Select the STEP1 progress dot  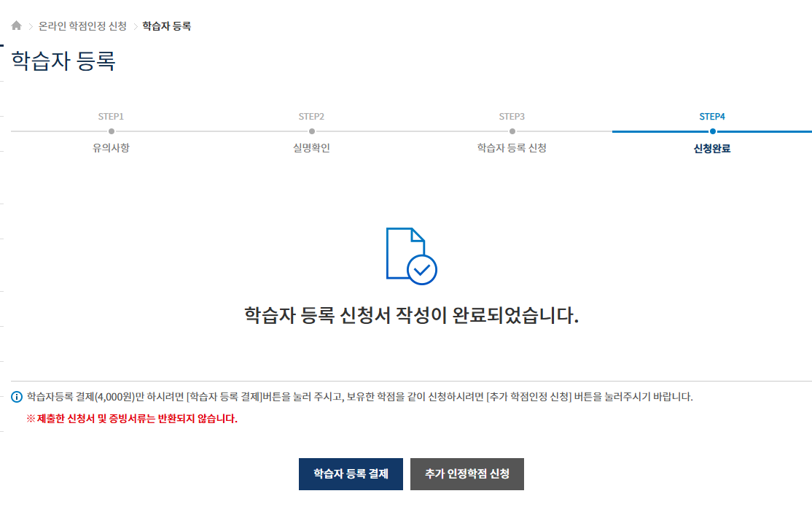pos(109,132)
